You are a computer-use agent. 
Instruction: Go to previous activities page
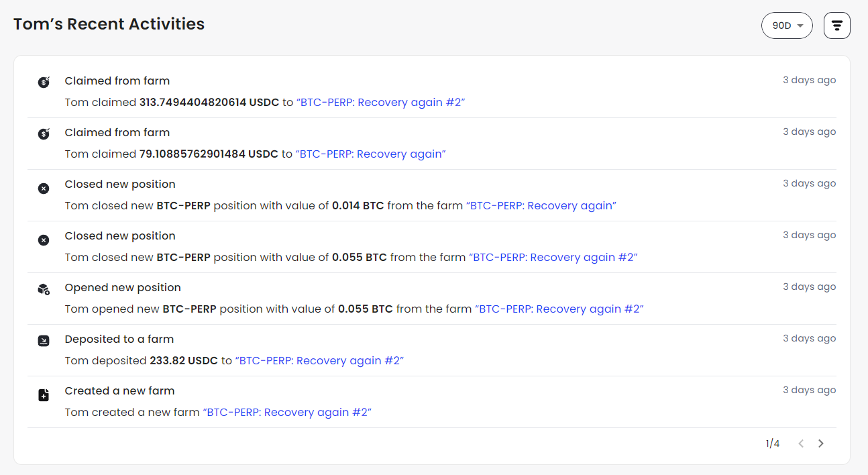click(801, 443)
